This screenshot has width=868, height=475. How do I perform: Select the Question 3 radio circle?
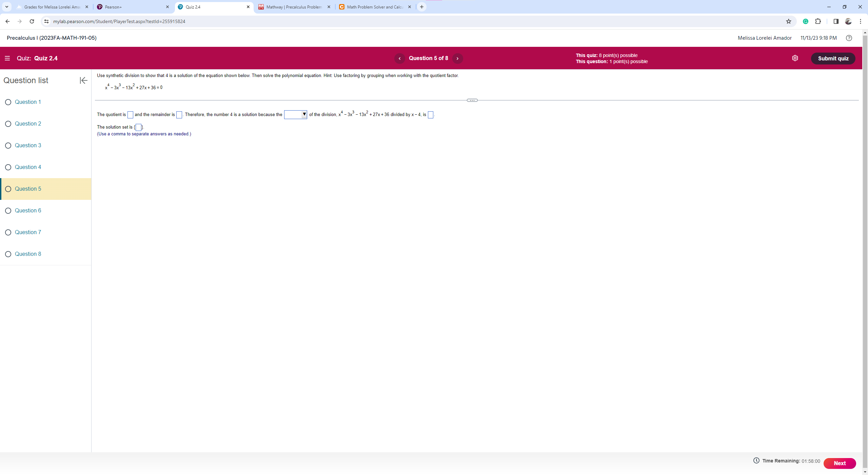(8, 146)
